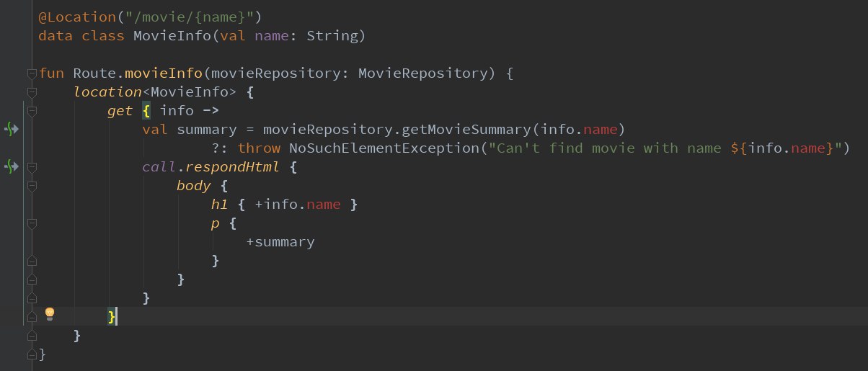The image size is (868, 371).
Task: Click the highlighted closing brace at the caret
Action: 112,316
